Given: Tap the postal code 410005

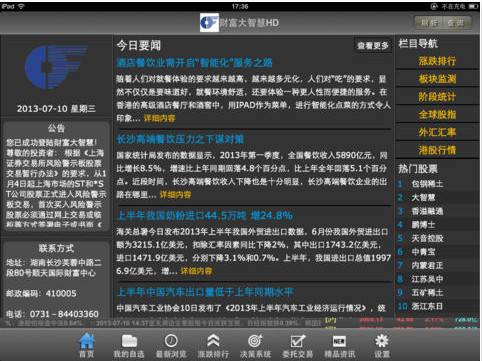Looking at the screenshot, I should coord(61,293).
